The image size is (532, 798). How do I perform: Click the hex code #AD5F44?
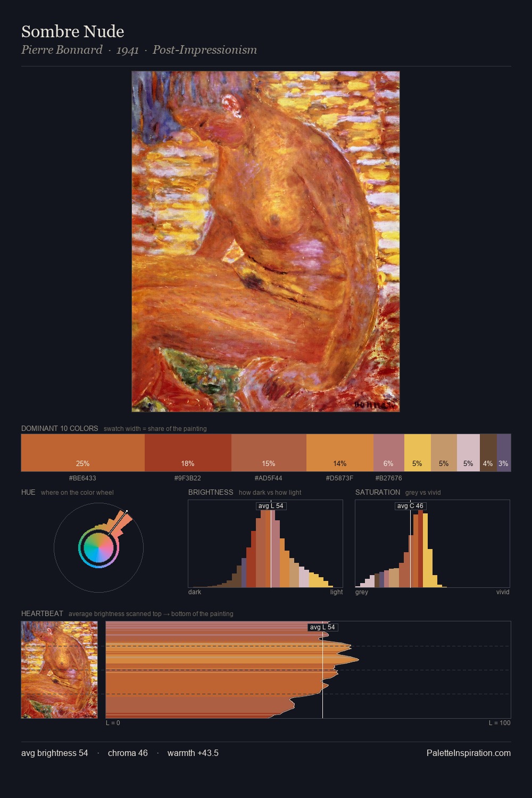[269, 478]
